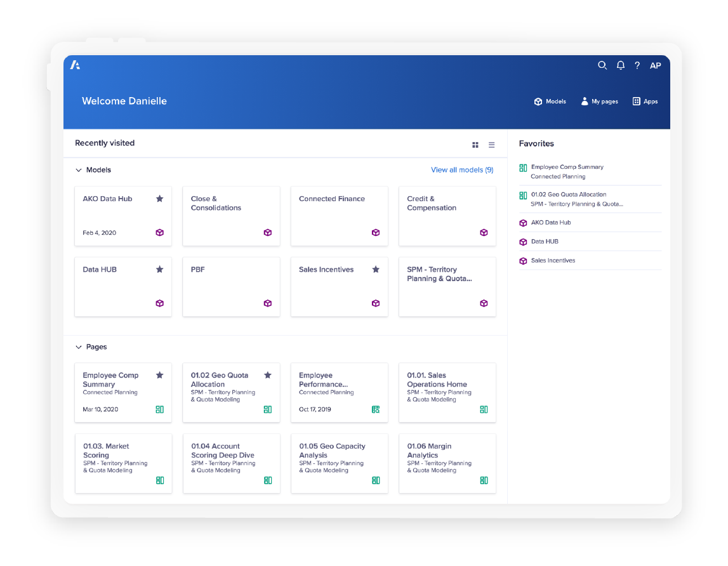This screenshot has width=728, height=566.
Task: Click the AP profile avatar
Action: tap(655, 65)
